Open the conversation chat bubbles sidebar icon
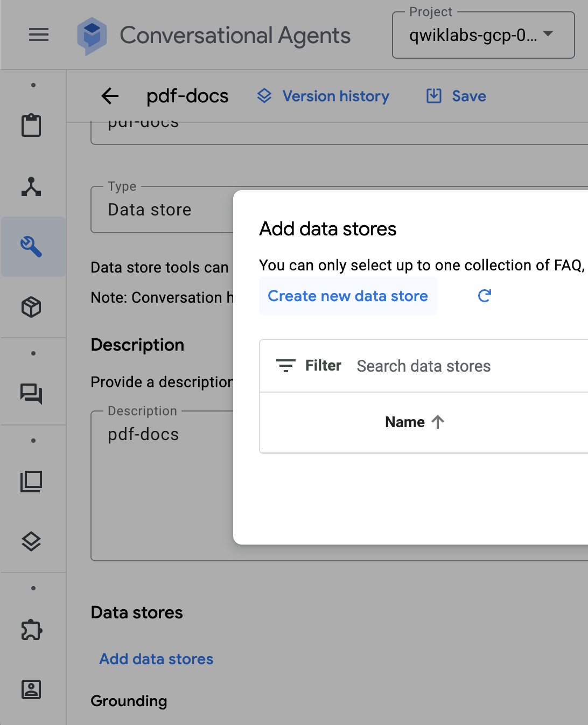The image size is (588, 725). [31, 394]
